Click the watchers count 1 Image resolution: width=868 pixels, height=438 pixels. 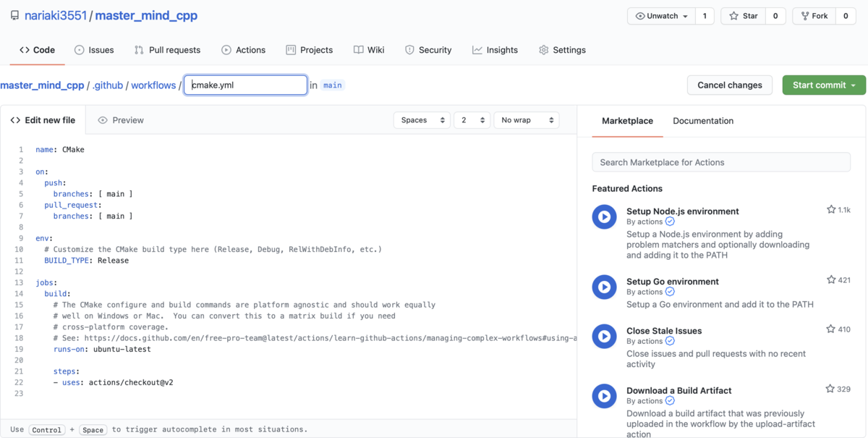pyautogui.click(x=705, y=16)
